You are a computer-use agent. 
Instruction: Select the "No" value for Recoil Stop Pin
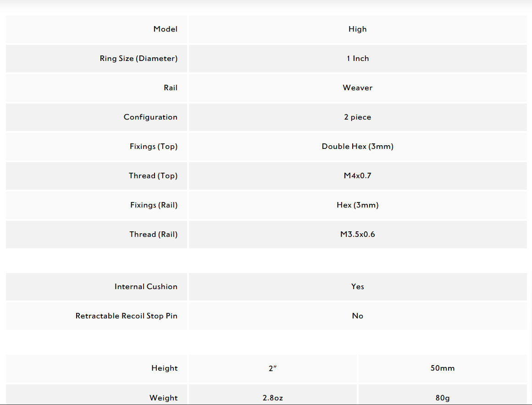click(x=357, y=316)
